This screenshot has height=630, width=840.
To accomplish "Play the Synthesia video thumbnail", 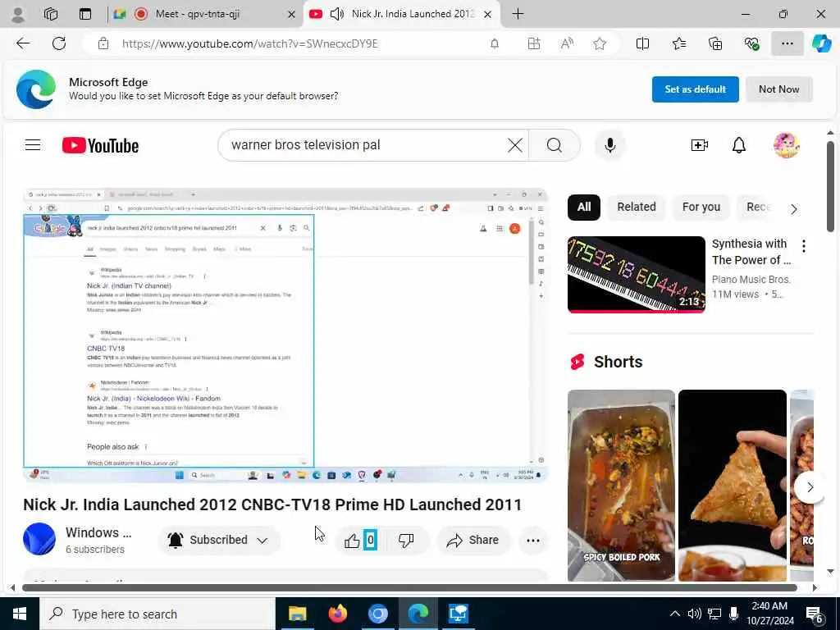I will pyautogui.click(x=637, y=274).
